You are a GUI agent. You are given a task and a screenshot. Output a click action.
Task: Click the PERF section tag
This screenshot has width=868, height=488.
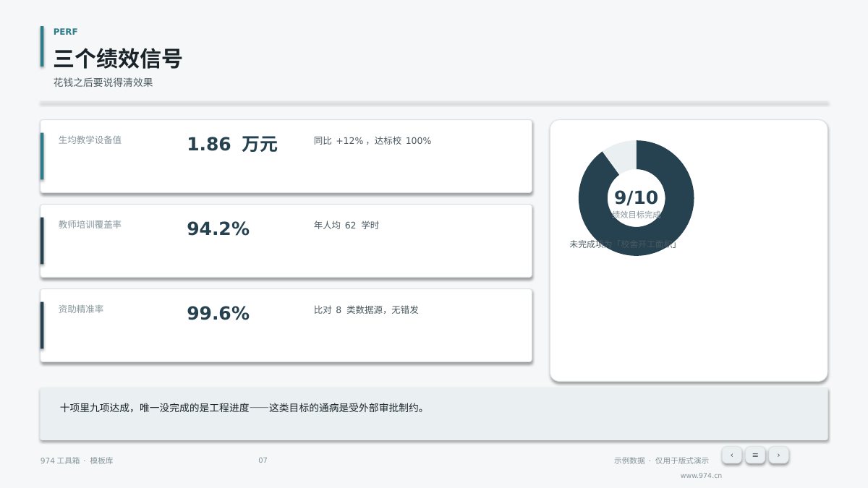click(x=66, y=32)
